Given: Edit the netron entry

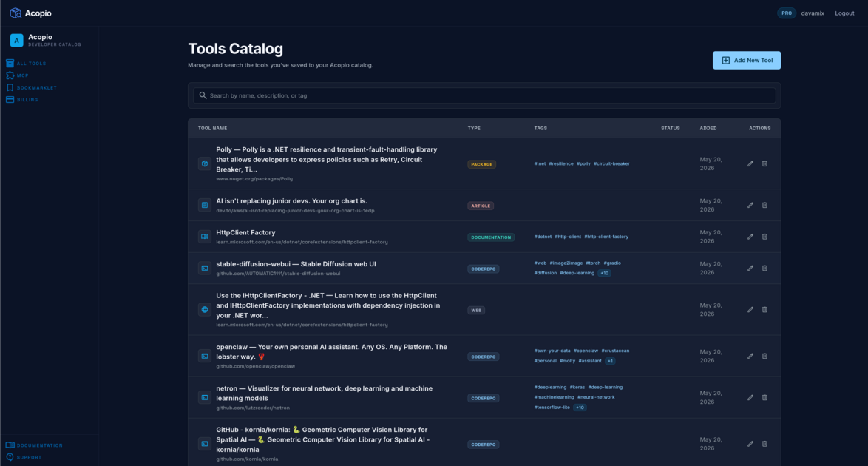Looking at the screenshot, I should [x=750, y=397].
